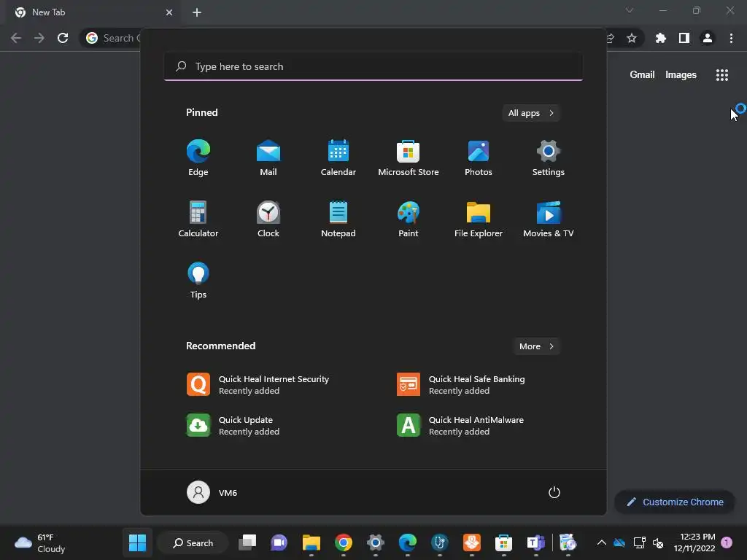
Task: Open Notepad from the Pinned section
Action: point(338,219)
